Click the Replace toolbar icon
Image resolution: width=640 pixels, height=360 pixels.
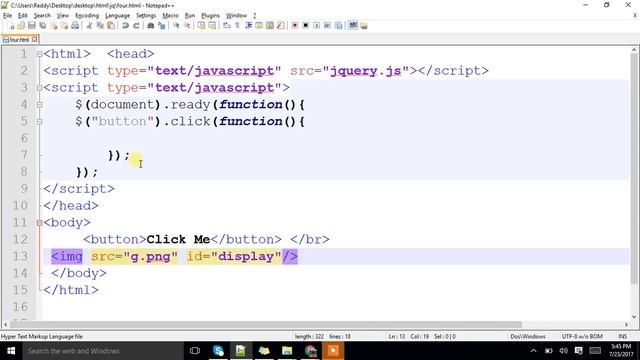click(162, 26)
